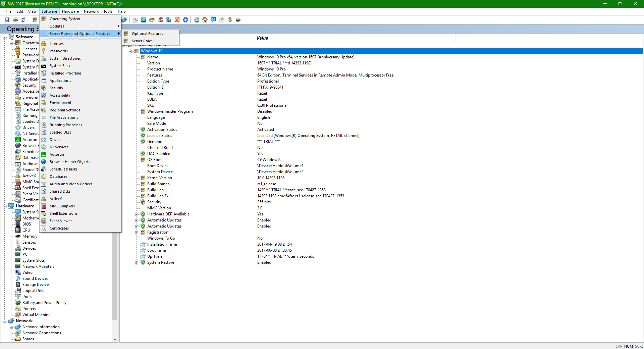Click the house Home toolbar icon
This screenshot has height=349, width=644.
(205, 20)
